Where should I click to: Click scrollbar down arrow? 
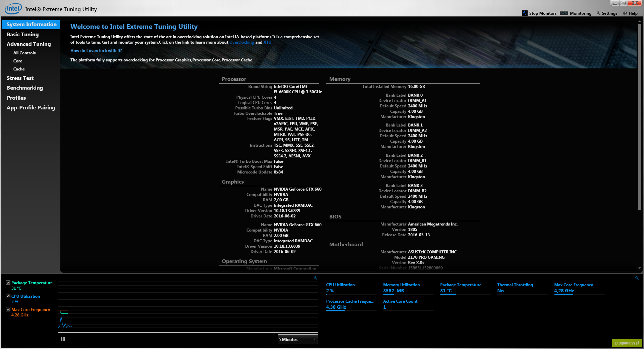(x=640, y=268)
